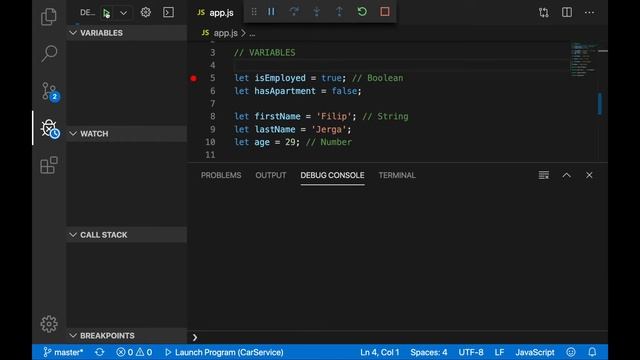Click the variable hasApartment on line 6
The width and height of the screenshot is (640, 360).
[285, 91]
